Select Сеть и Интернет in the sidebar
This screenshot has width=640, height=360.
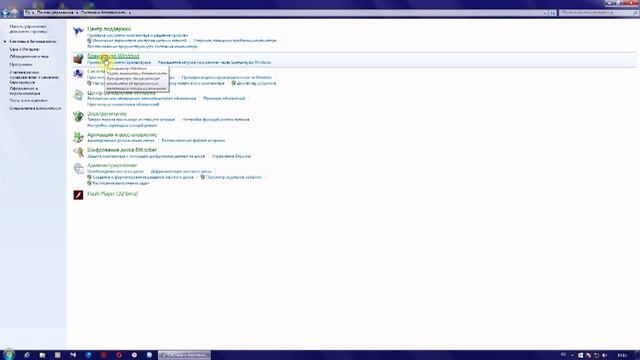point(24,49)
